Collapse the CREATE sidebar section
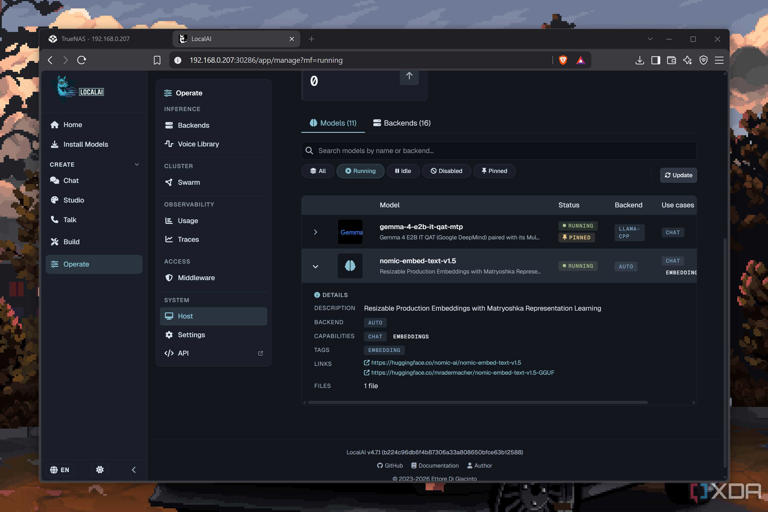Viewport: 768px width, 512px height. click(137, 165)
